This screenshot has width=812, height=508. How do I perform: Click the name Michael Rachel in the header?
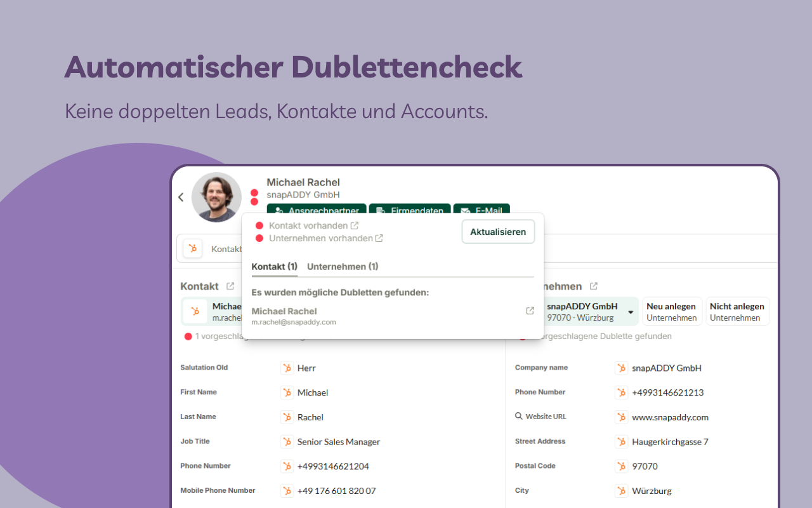click(x=303, y=182)
